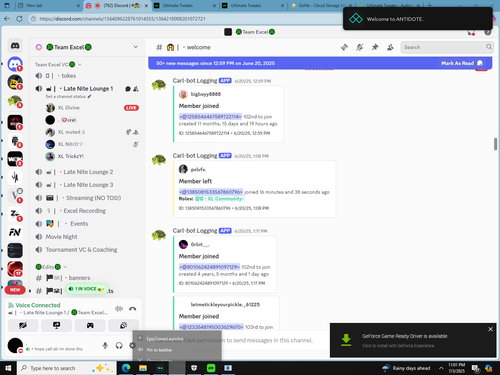Open Excel Recording voice channel
Image resolution: width=500 pixels, height=375 pixels.
click(x=87, y=211)
